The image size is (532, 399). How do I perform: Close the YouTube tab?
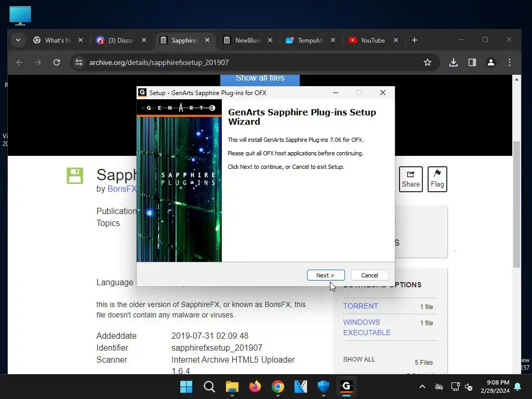pyautogui.click(x=395, y=41)
